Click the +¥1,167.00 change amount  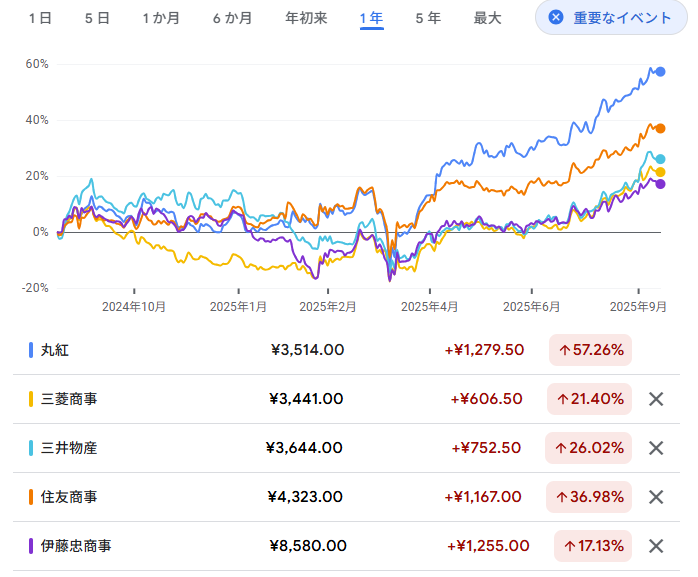pyautogui.click(x=483, y=497)
